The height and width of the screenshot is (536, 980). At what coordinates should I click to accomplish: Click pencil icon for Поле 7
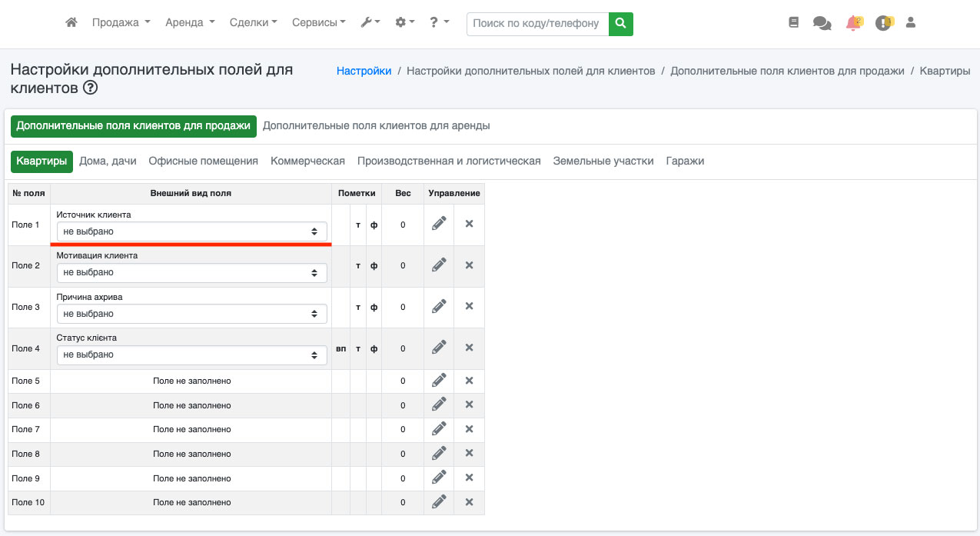[439, 429]
